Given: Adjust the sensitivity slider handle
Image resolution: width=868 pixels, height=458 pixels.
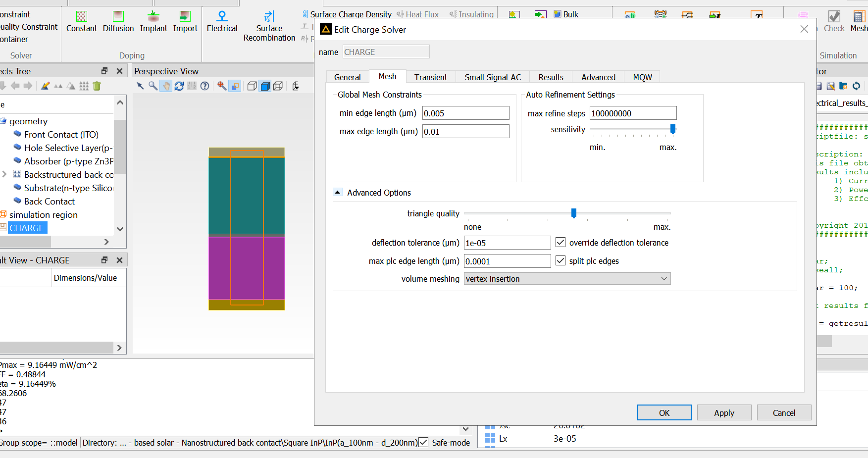Looking at the screenshot, I should tap(672, 129).
